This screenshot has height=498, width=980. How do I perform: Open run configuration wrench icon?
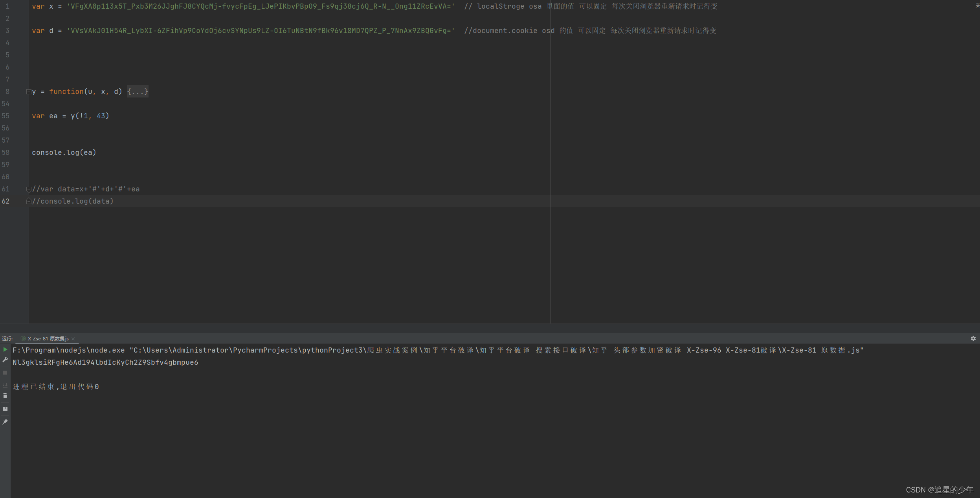pyautogui.click(x=5, y=360)
